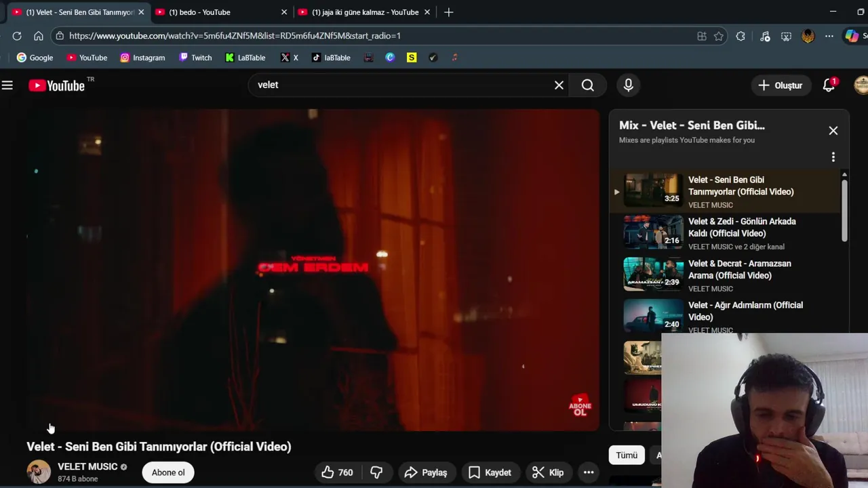
Task: Click the ABONE OL watermark in the video
Action: pos(580,405)
